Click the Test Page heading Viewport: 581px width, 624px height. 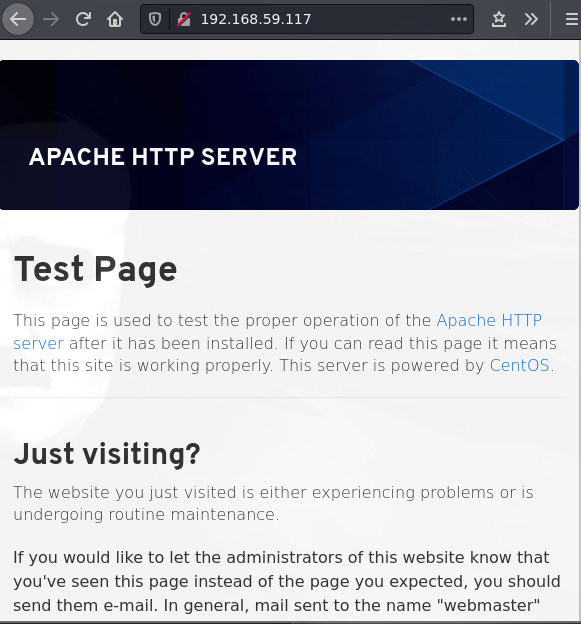(95, 269)
